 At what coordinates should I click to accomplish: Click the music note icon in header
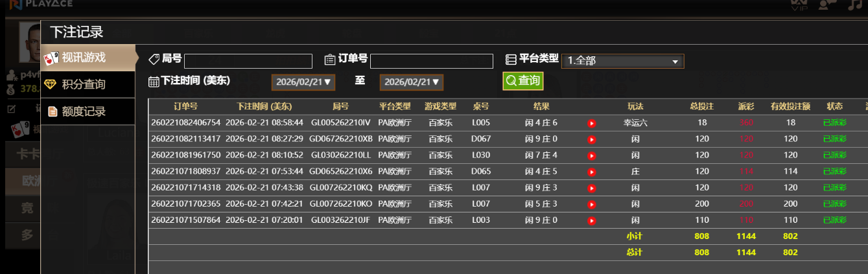tap(855, 5)
